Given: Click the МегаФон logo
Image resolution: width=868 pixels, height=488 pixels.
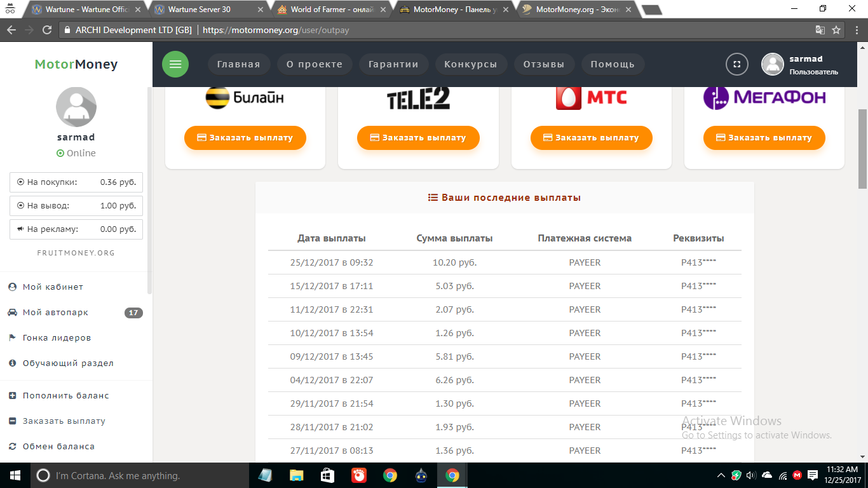Looking at the screenshot, I should coord(764,97).
